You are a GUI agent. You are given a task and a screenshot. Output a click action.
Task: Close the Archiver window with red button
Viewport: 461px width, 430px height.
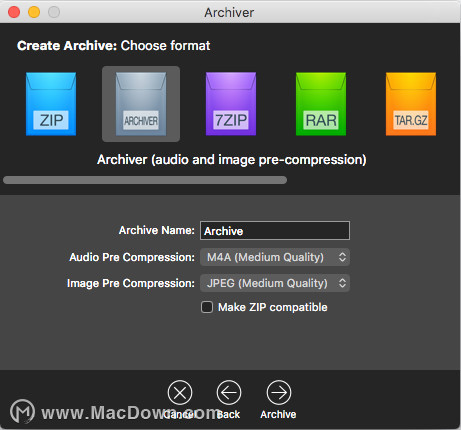coord(14,12)
